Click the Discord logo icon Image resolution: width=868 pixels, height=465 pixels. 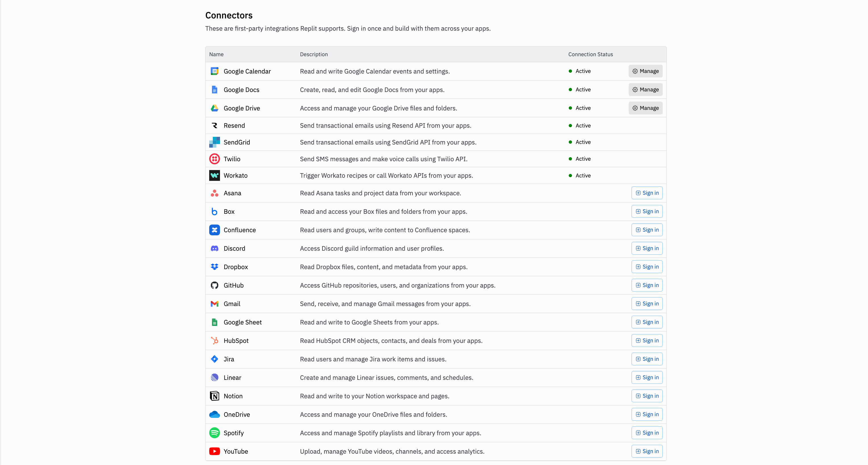(214, 248)
